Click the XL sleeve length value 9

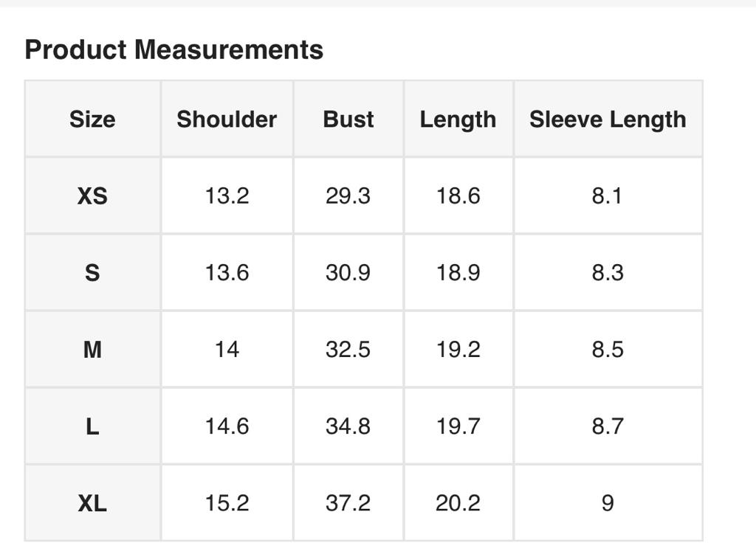coord(608,503)
